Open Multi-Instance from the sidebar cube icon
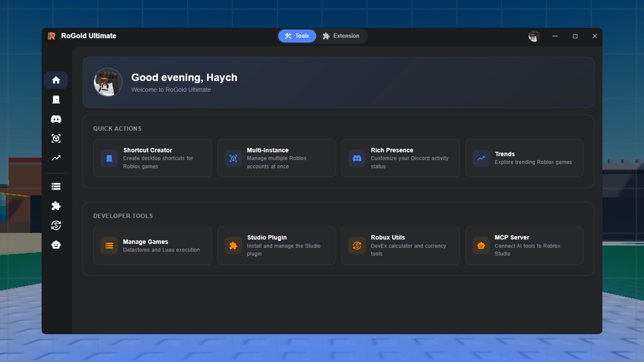 (x=56, y=138)
